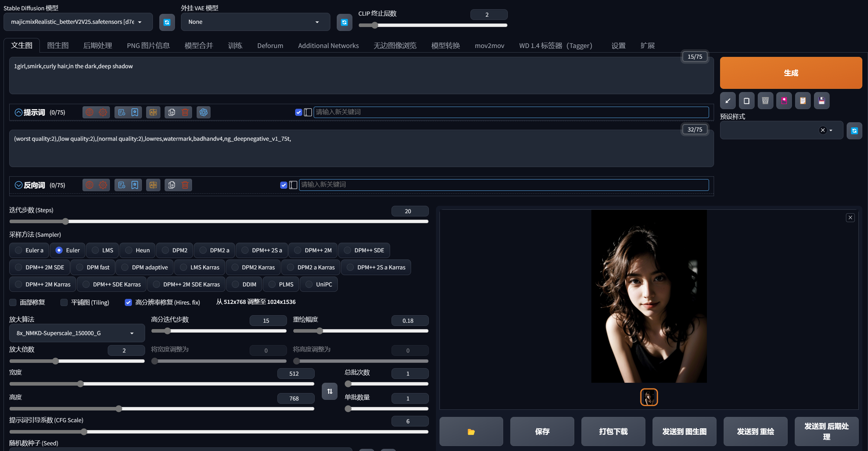868x451 pixels.
Task: Open the PNG 图片信息 tab
Action: coord(148,45)
